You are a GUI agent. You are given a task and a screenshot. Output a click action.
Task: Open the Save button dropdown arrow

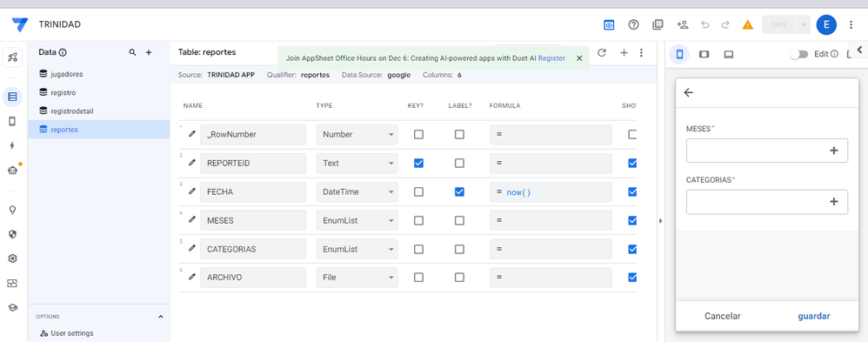pyautogui.click(x=804, y=24)
